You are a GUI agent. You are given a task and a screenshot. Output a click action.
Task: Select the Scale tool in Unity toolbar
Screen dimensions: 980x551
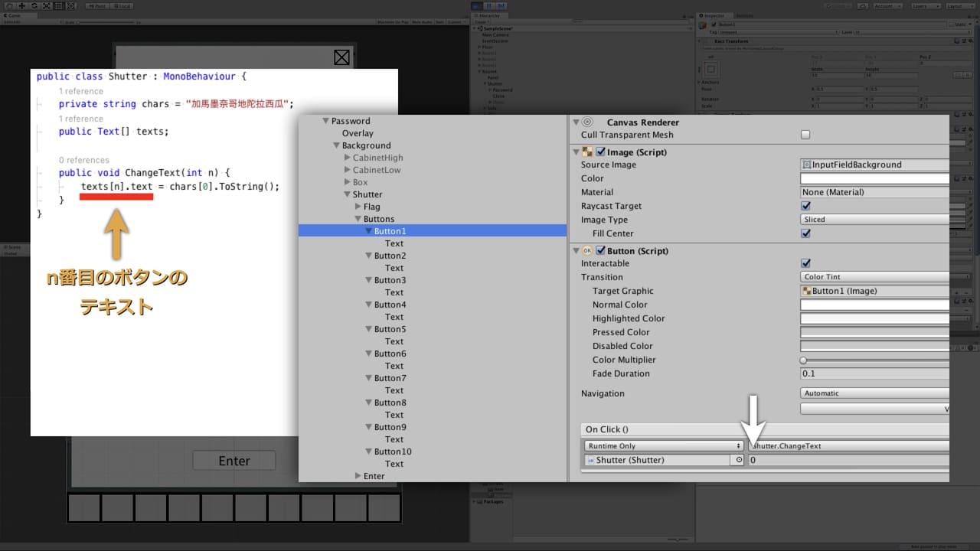47,6
